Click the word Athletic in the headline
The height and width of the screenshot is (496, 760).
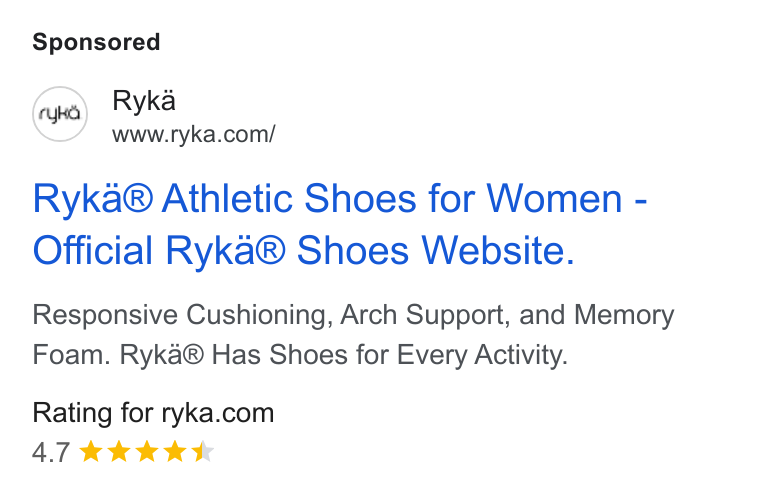pyautogui.click(x=227, y=198)
